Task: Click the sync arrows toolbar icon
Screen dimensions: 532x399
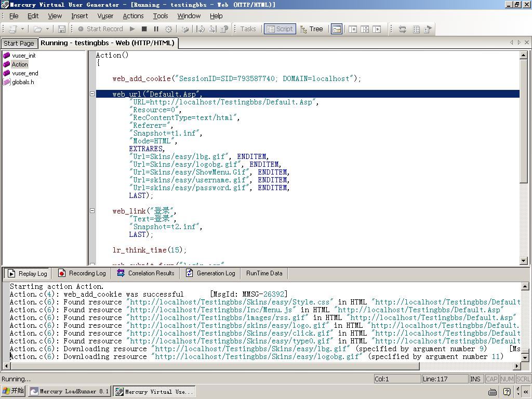Action: 403,29
